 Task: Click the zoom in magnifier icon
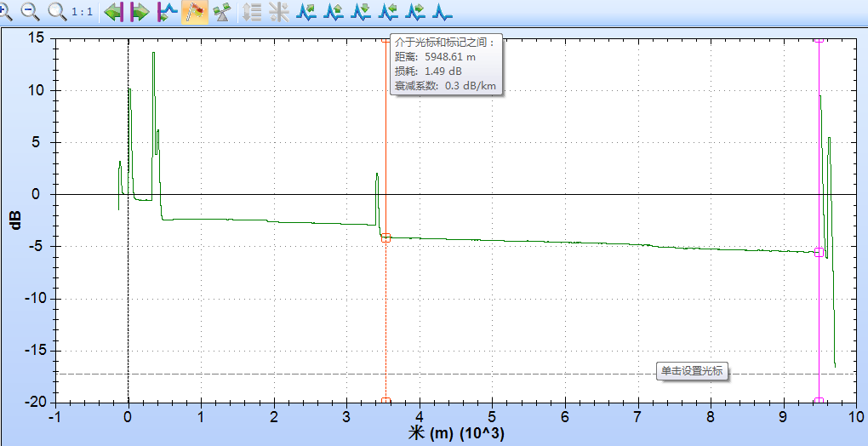click(4, 11)
